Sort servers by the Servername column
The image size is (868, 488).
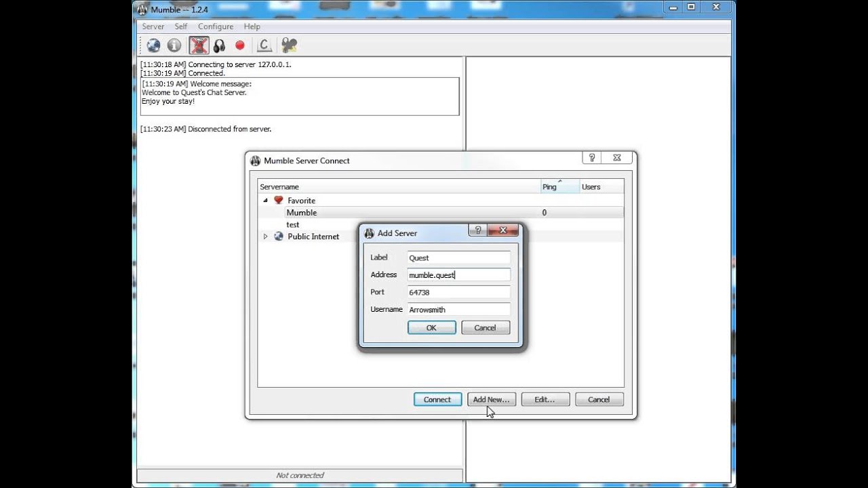pos(399,187)
